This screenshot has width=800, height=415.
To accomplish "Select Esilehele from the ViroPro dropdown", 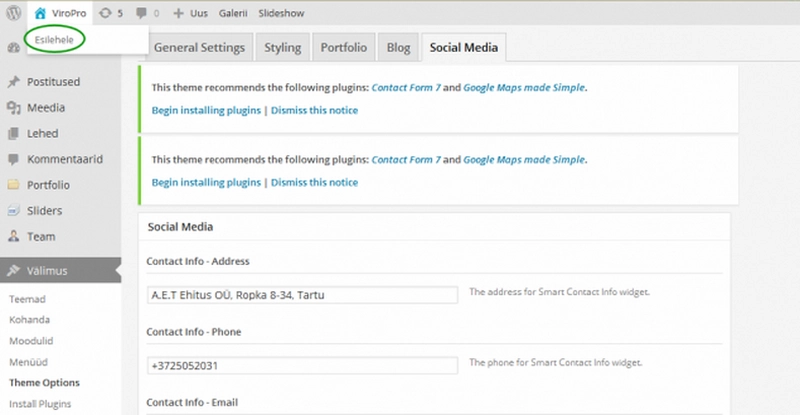I will point(52,39).
